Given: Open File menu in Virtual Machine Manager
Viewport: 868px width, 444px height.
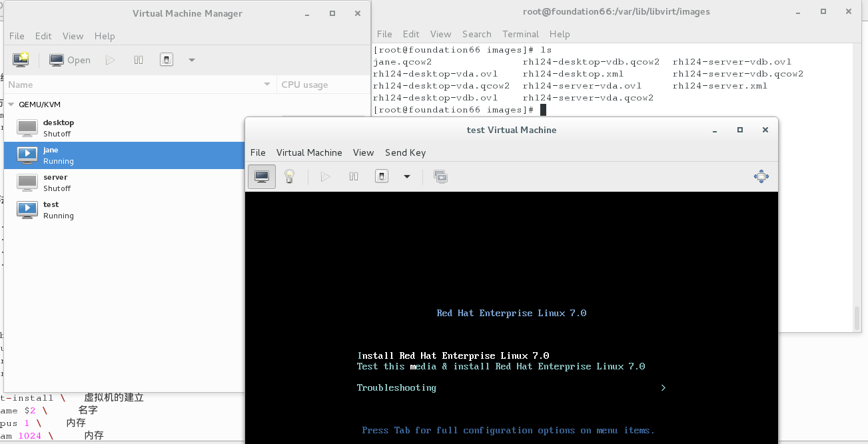Looking at the screenshot, I should pyautogui.click(x=17, y=36).
